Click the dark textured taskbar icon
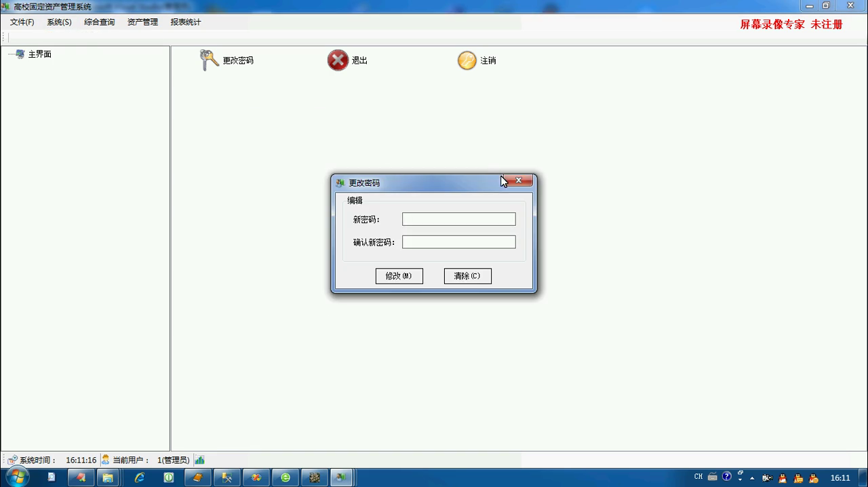 pyautogui.click(x=315, y=478)
